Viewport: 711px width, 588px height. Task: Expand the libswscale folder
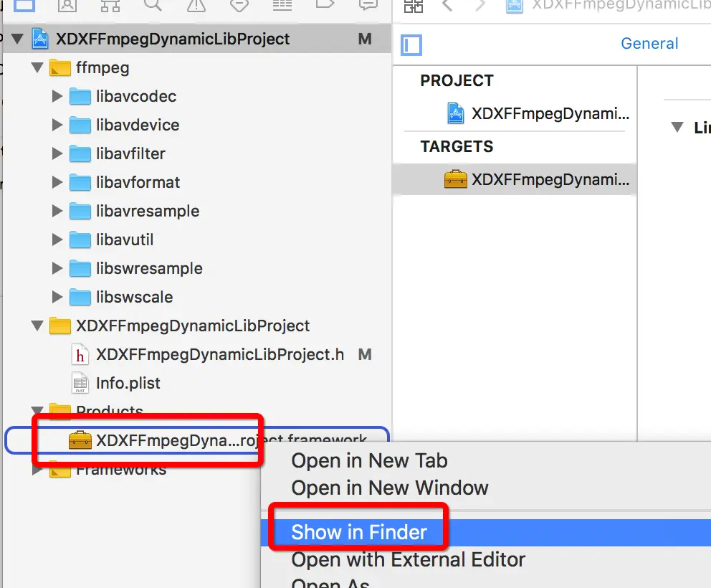point(57,297)
